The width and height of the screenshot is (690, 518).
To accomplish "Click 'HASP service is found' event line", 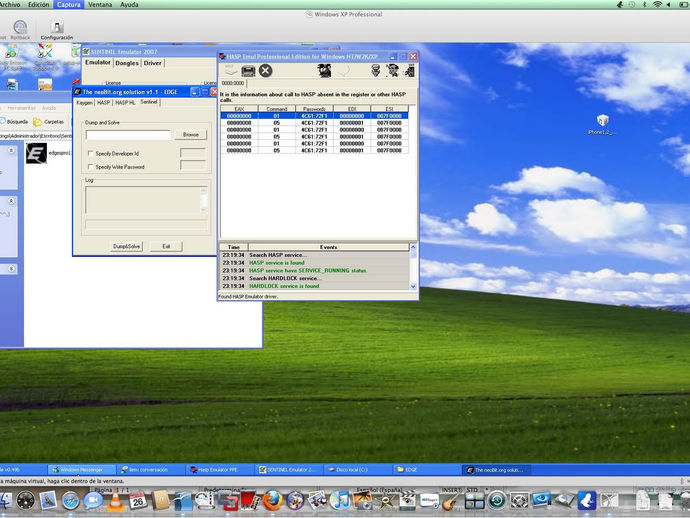I will click(277, 263).
